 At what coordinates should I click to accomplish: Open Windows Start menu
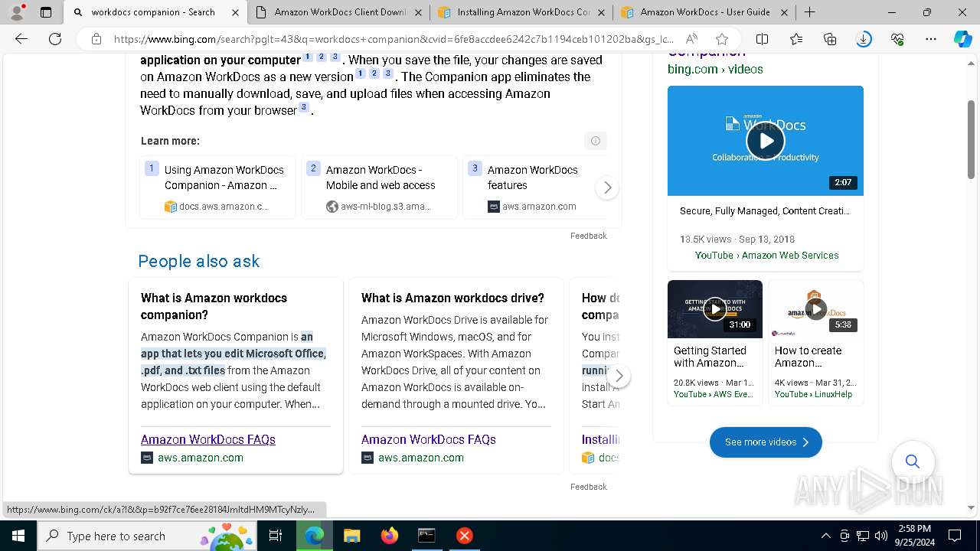tap(18, 536)
